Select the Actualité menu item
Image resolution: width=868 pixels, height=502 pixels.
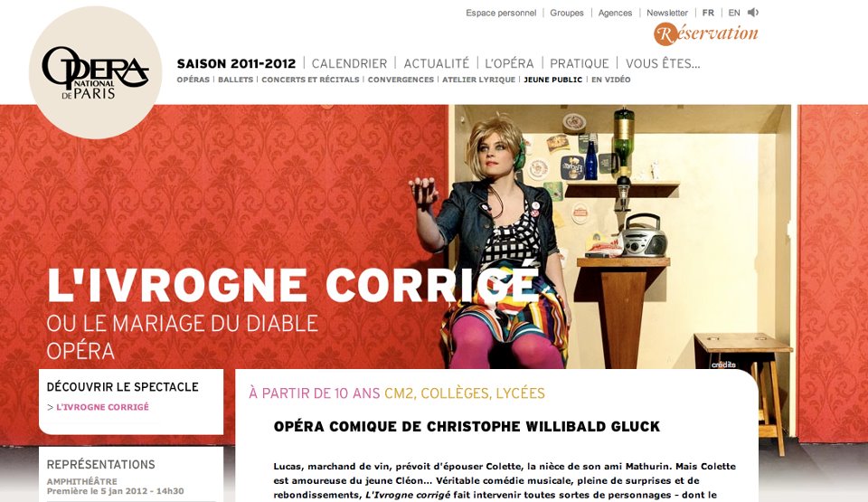(x=436, y=63)
